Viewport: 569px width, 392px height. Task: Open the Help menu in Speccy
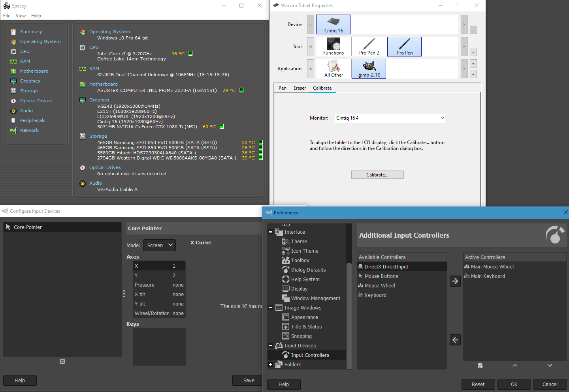click(36, 16)
